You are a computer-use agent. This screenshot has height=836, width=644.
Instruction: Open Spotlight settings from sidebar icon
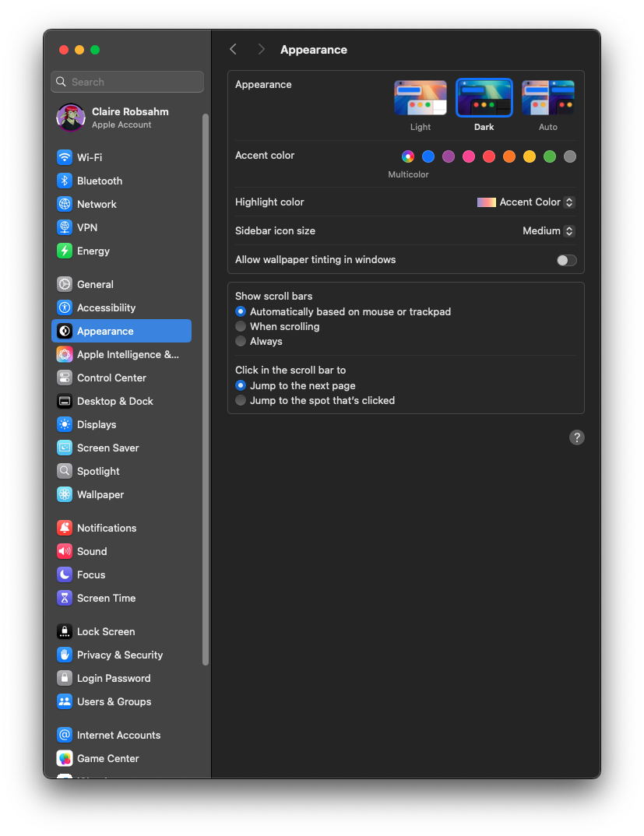(x=65, y=471)
